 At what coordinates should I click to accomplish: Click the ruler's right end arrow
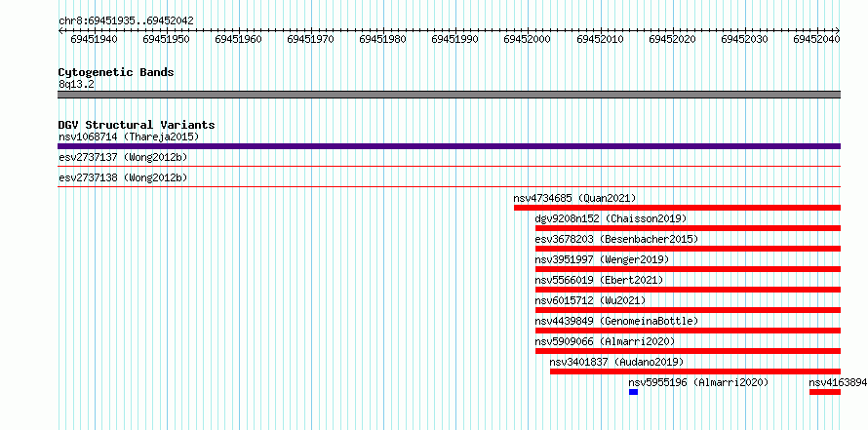(x=838, y=30)
